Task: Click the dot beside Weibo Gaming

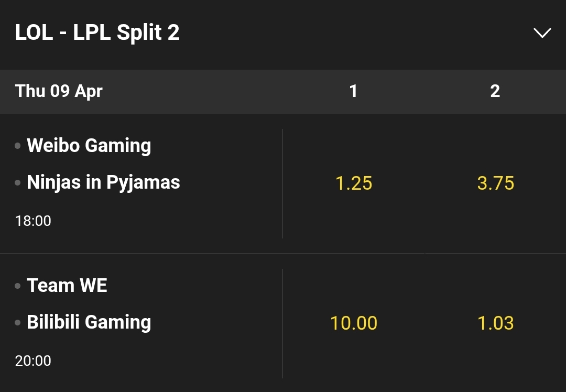Action: [18, 146]
